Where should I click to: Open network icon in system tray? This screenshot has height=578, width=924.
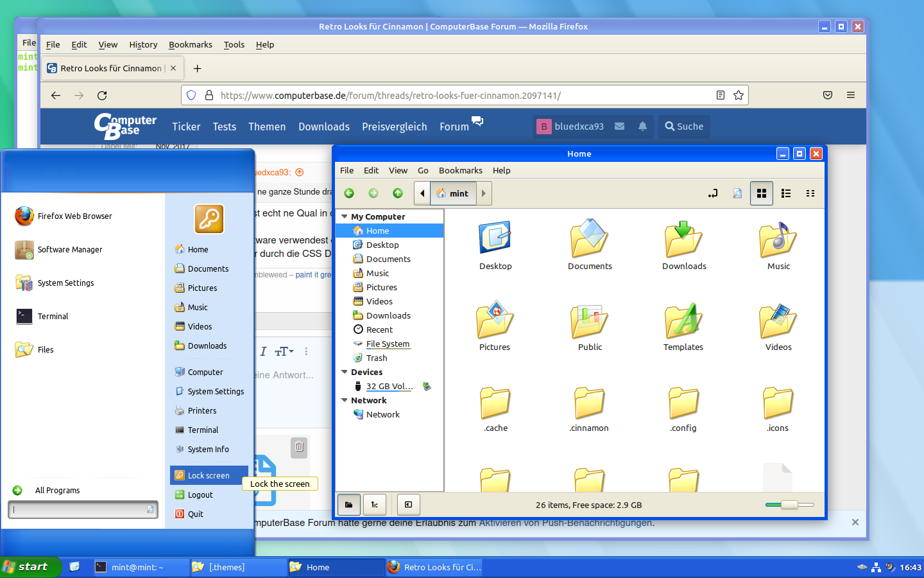pyautogui.click(x=876, y=567)
